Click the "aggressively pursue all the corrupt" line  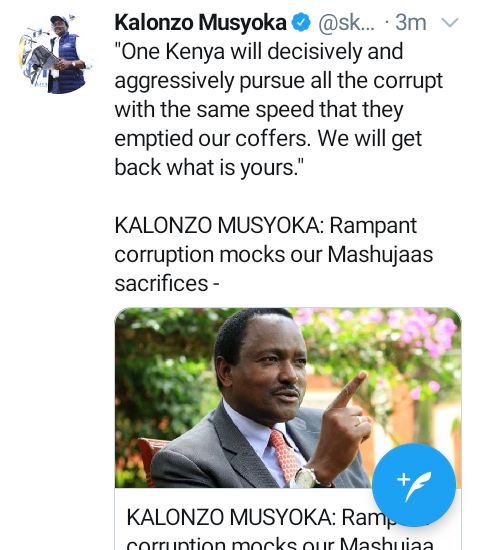pyautogui.click(x=279, y=81)
